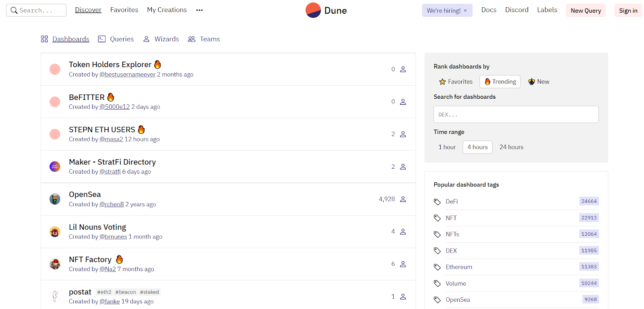
Task: Open the three-dots more menu
Action: [200, 10]
